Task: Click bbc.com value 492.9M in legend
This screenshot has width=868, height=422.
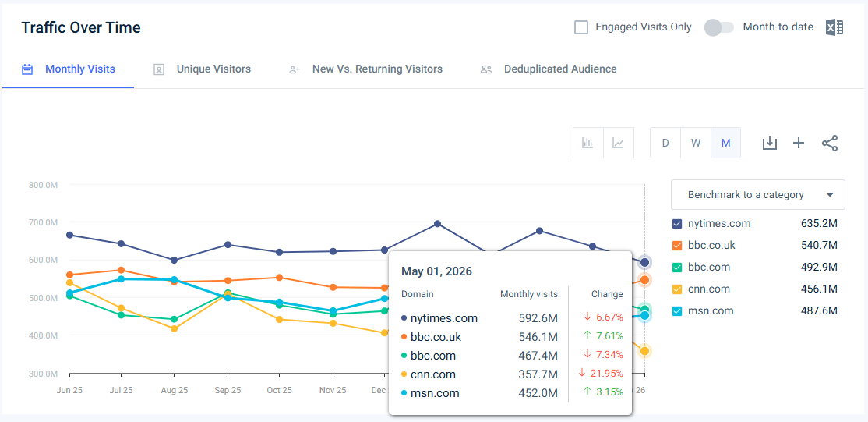Action: click(x=819, y=268)
